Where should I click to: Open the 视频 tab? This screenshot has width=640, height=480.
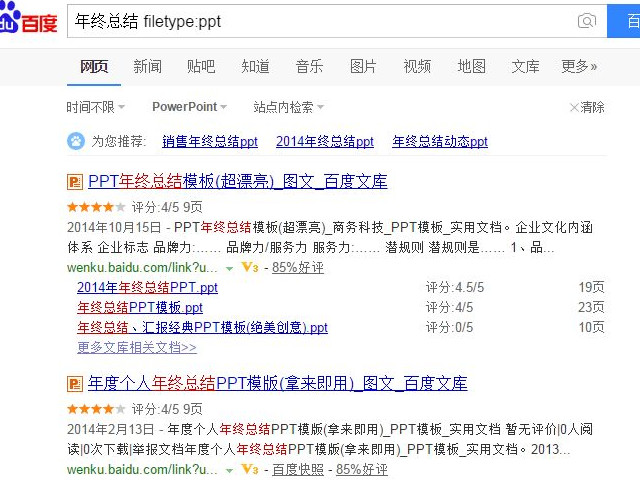[x=417, y=66]
